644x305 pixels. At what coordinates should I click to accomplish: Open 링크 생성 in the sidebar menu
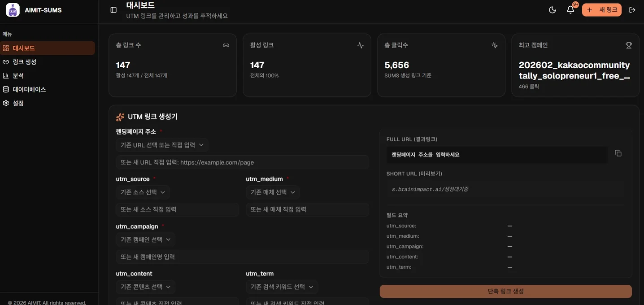pos(48,62)
